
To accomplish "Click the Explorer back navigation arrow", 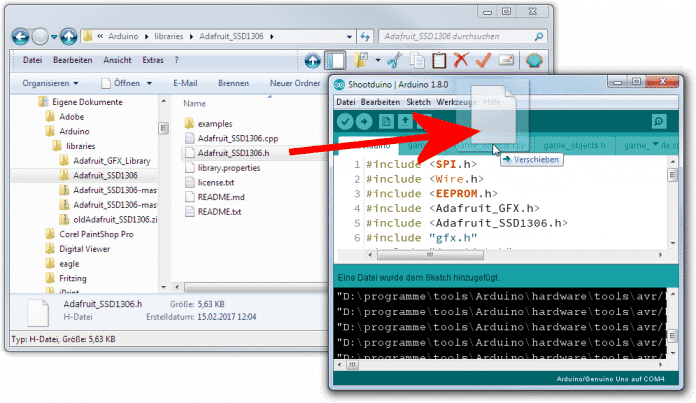I will (22, 37).
